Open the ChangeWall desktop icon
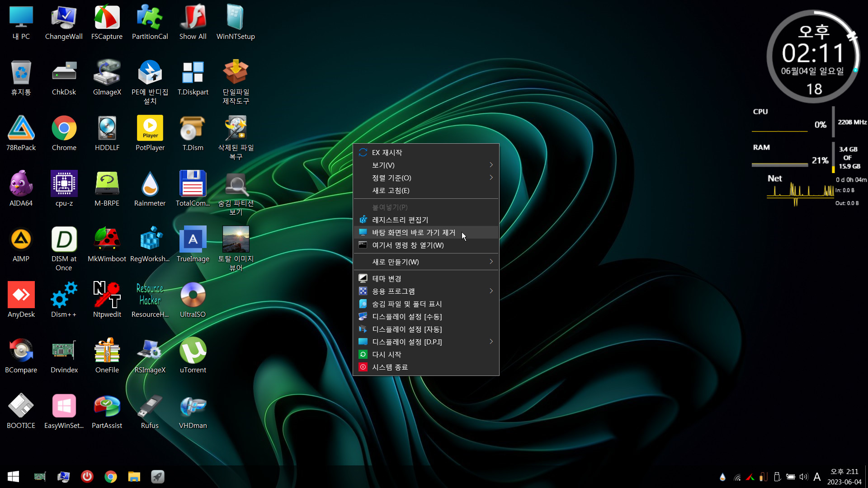The width and height of the screenshot is (868, 488). 64,23
